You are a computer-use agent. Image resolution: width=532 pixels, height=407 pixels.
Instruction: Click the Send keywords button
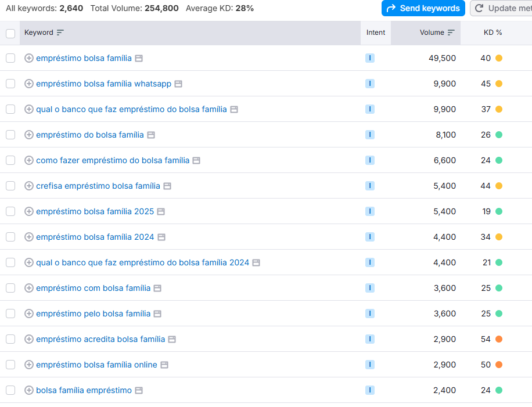423,8
